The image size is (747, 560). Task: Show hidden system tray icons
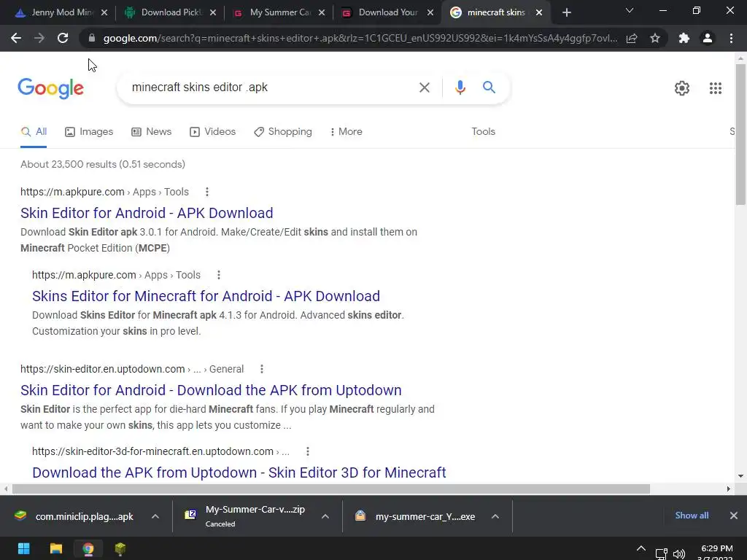[x=641, y=549]
